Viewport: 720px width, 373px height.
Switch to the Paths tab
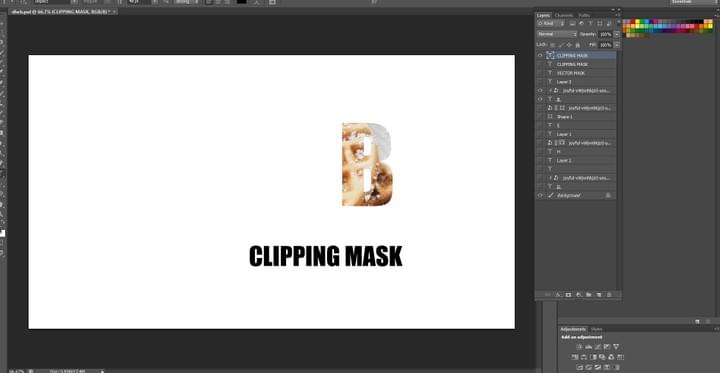[584, 15]
